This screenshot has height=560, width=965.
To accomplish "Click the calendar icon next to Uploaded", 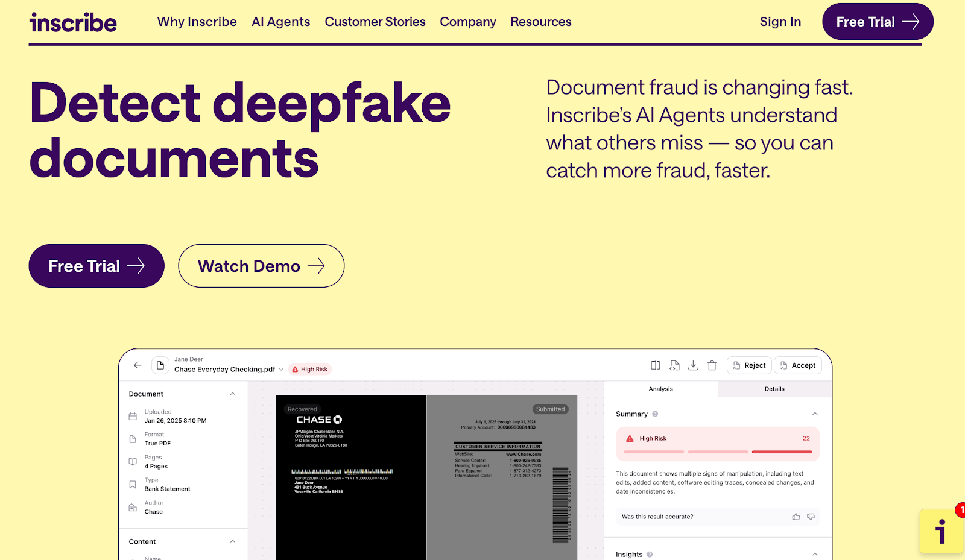I will (133, 417).
